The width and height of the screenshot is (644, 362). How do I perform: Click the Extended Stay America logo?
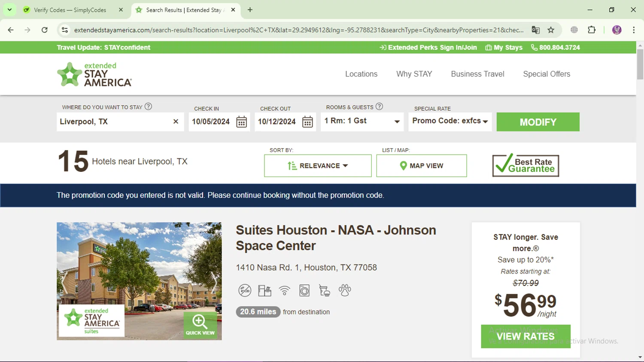(94, 74)
